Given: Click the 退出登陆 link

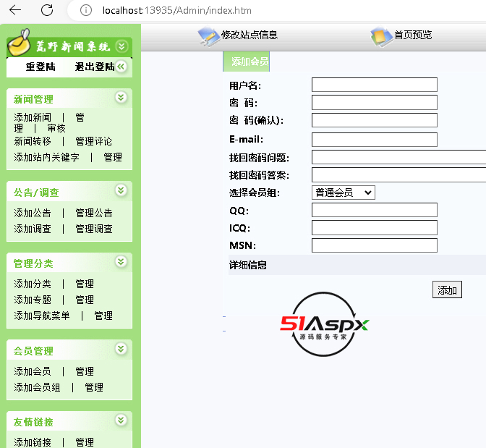Looking at the screenshot, I should point(95,67).
